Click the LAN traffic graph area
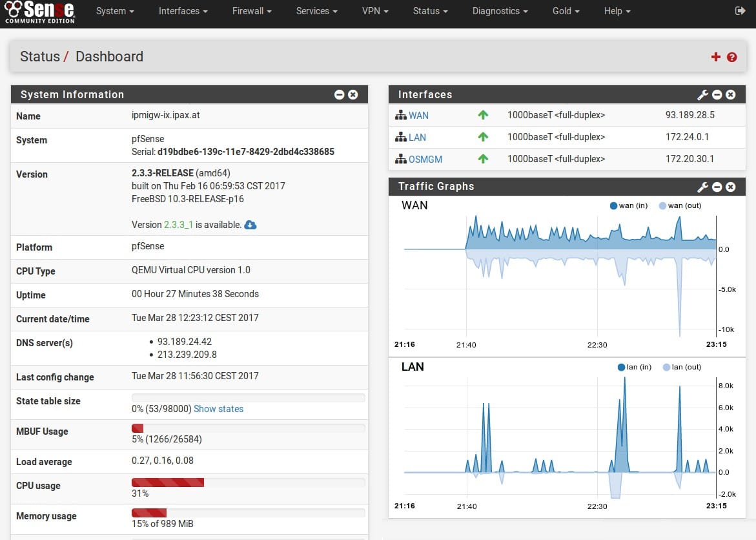This screenshot has height=540, width=756. 560,438
